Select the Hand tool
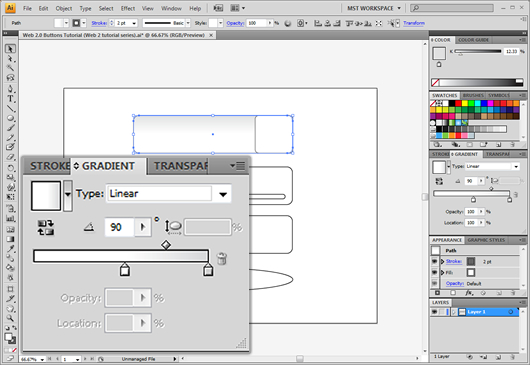 click(x=10, y=309)
